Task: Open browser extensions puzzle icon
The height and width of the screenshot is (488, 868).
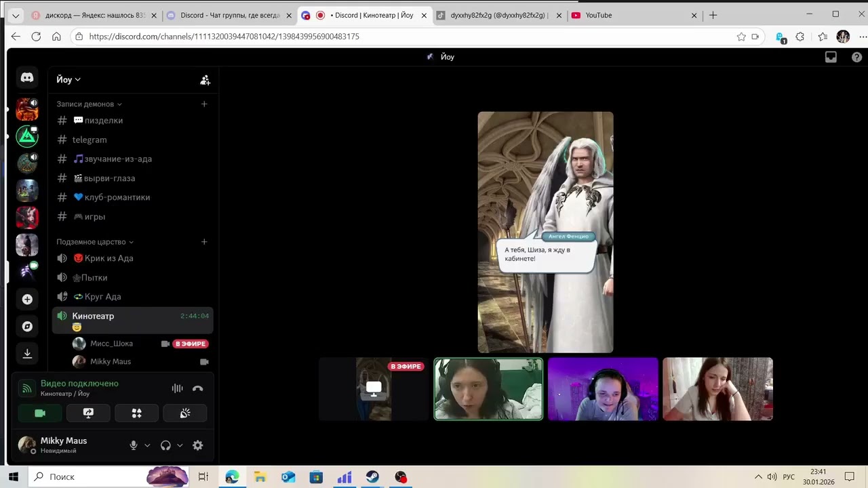Action: [800, 37]
